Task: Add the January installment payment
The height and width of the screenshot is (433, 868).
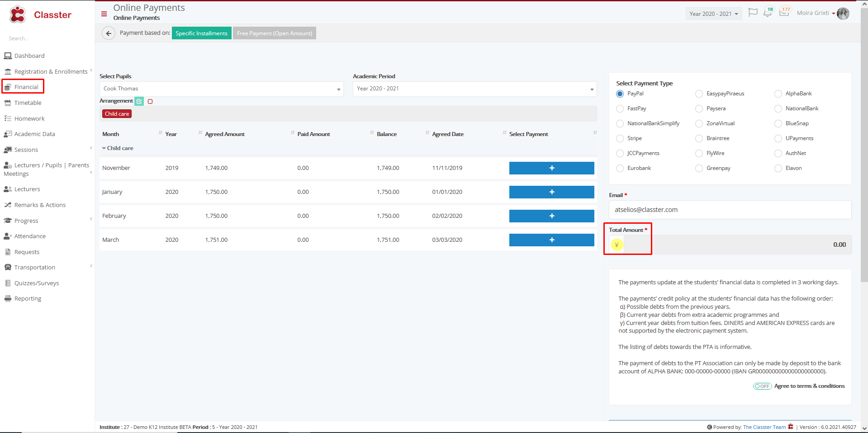Action: click(x=552, y=192)
